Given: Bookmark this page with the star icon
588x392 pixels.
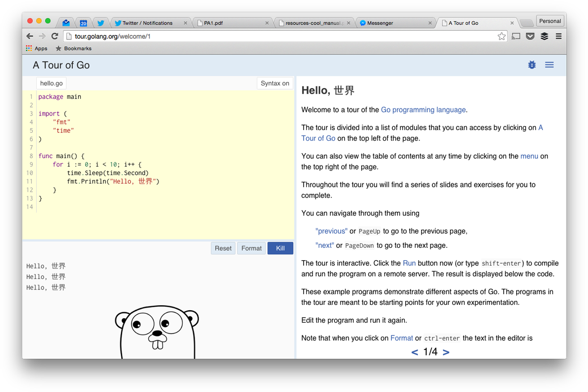Looking at the screenshot, I should (501, 36).
